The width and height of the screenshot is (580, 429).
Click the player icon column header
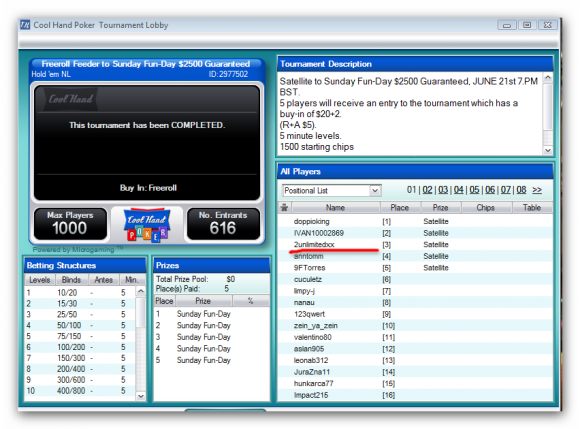pyautogui.click(x=284, y=207)
